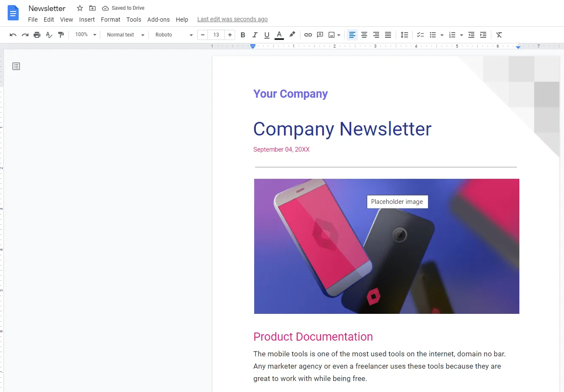Increase font size with plus button

click(230, 35)
